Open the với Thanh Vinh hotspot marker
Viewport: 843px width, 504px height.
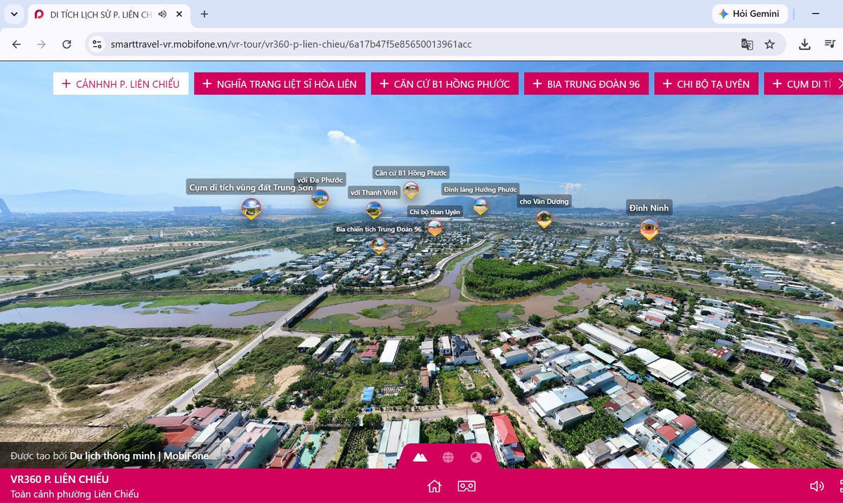click(374, 210)
